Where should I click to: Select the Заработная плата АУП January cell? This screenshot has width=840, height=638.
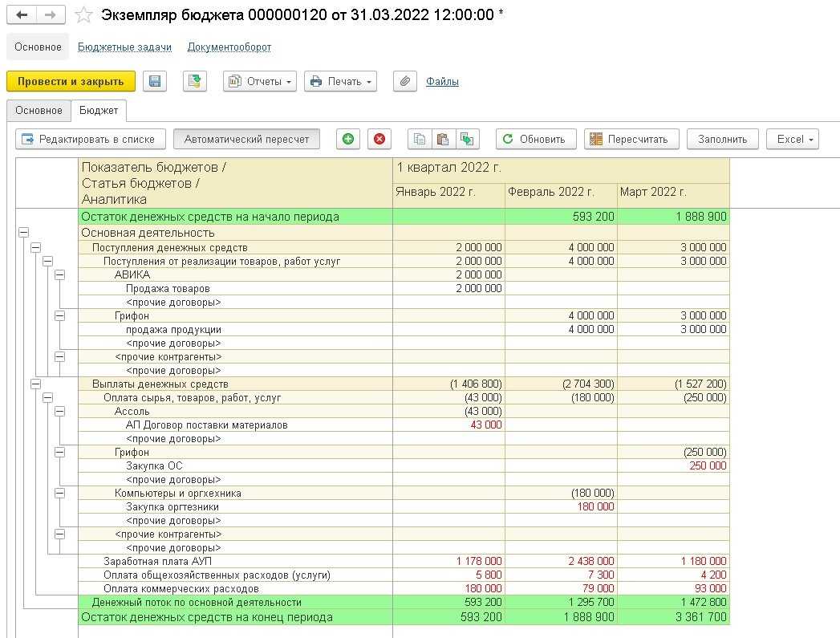tap(448, 561)
